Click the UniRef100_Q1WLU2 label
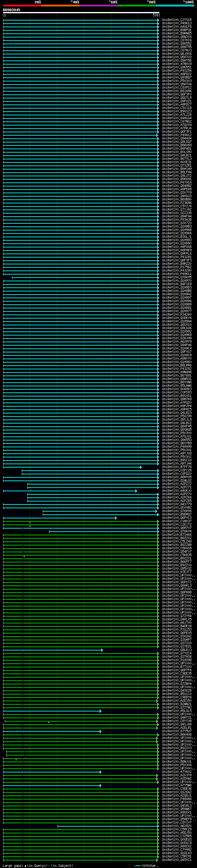197x868 pixels. [x=177, y=481]
